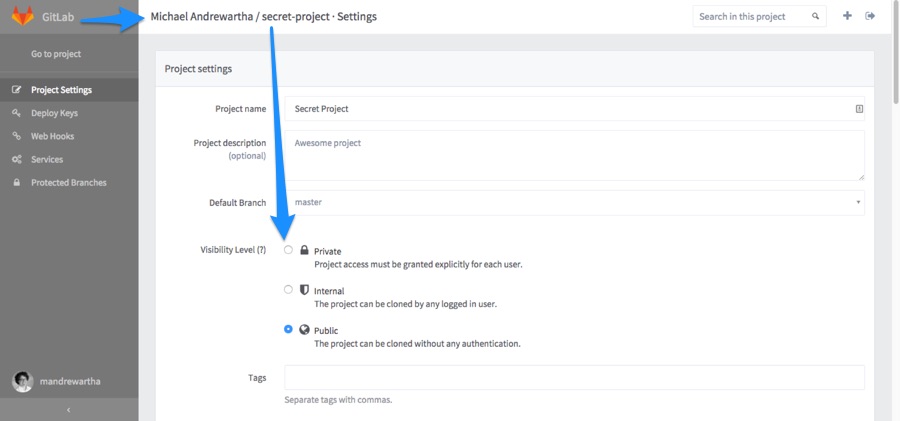This screenshot has height=421, width=900.
Task: Open Deploy Keys in sidebar
Action: pyautogui.click(x=69, y=113)
